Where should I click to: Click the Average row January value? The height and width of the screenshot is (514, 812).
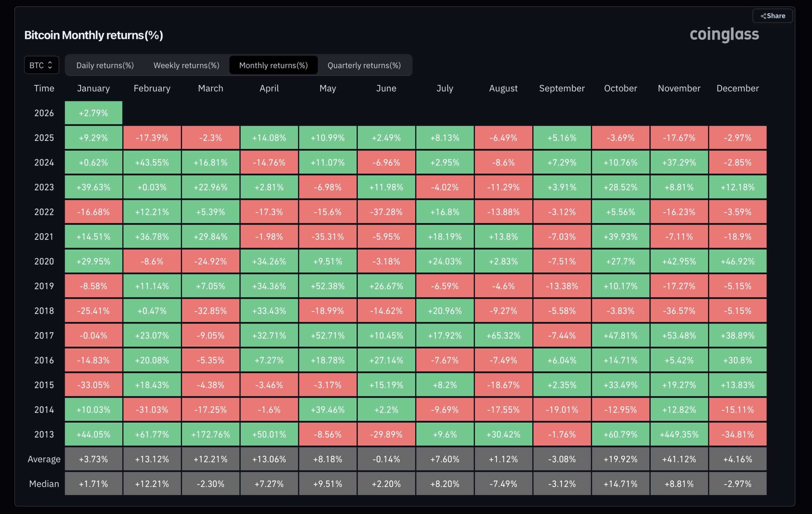coord(93,459)
